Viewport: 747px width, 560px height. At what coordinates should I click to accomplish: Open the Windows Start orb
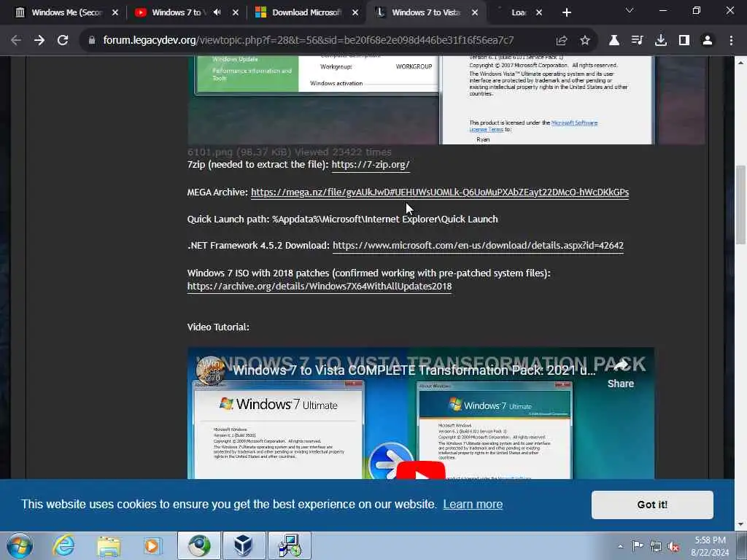click(20, 545)
